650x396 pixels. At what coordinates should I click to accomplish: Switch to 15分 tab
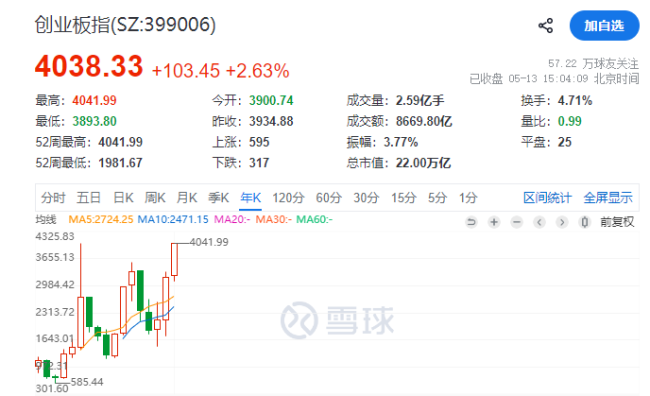pyautogui.click(x=403, y=198)
